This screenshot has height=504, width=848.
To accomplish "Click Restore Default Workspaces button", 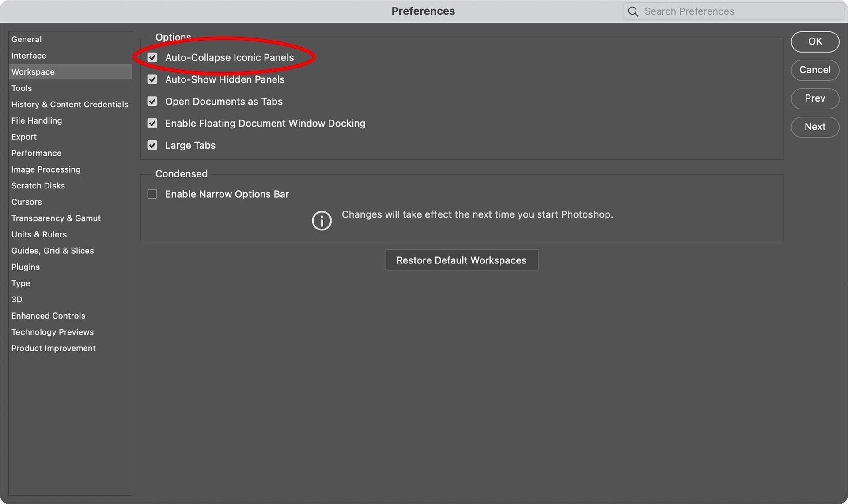I will coord(461,260).
